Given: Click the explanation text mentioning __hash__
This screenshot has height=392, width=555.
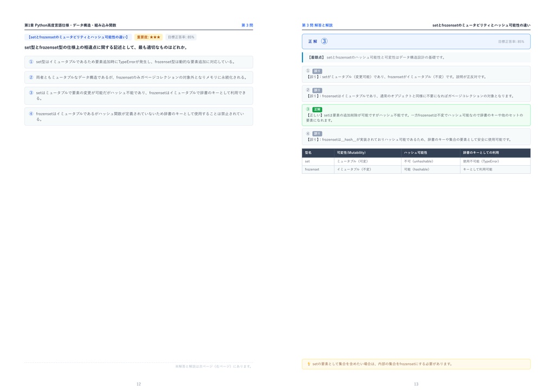Looking at the screenshot, I should click(x=409, y=140).
